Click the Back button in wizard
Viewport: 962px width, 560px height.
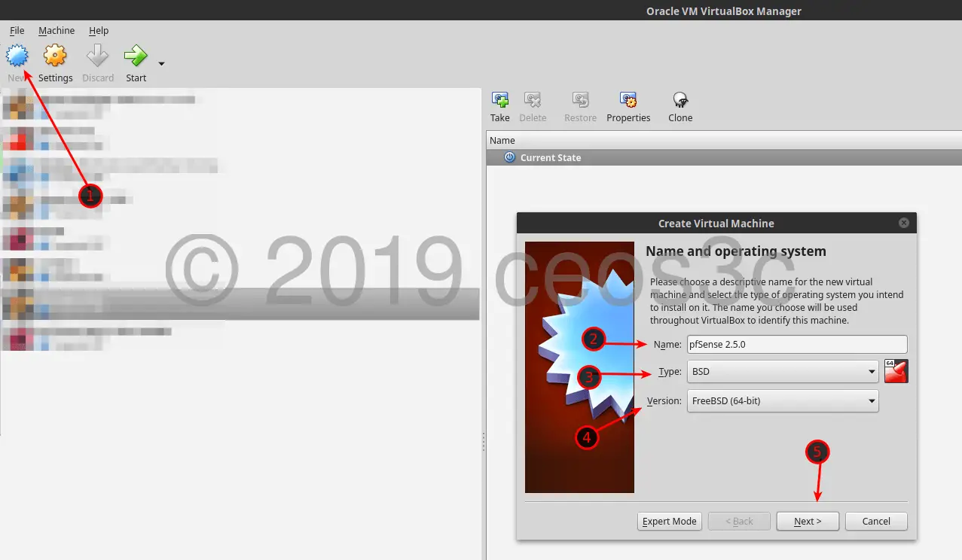pos(738,521)
